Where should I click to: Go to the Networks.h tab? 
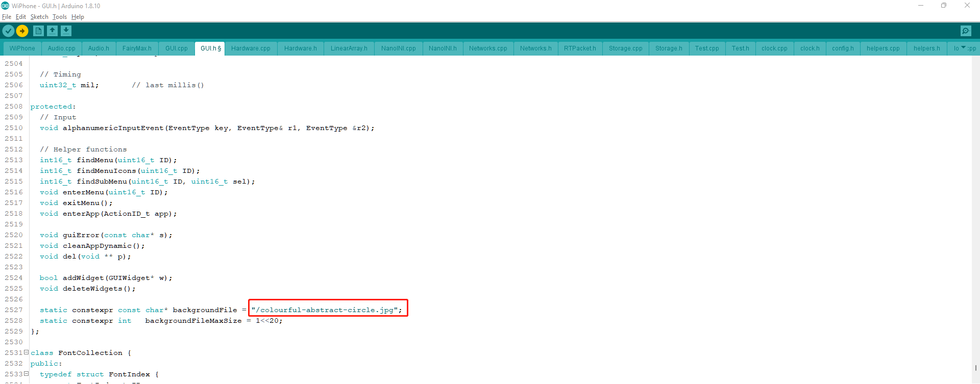tap(535, 48)
